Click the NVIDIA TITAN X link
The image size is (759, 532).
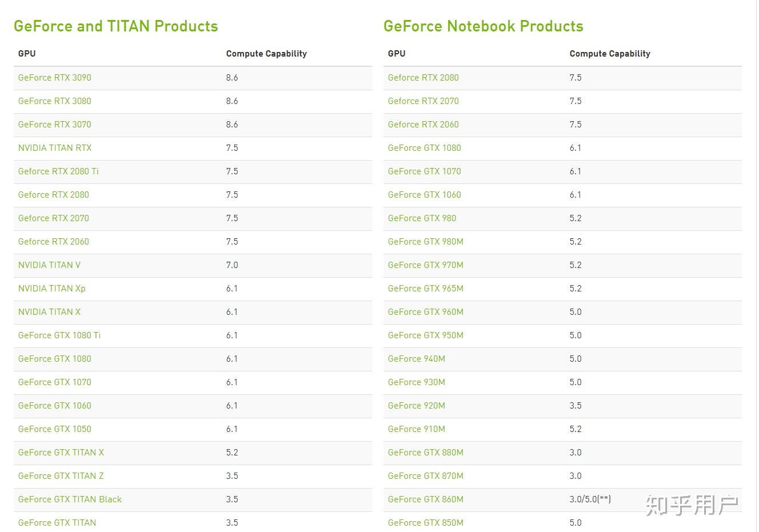[49, 312]
